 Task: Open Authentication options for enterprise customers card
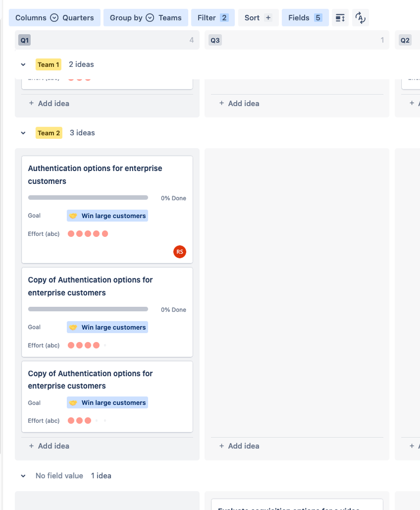coord(107,209)
